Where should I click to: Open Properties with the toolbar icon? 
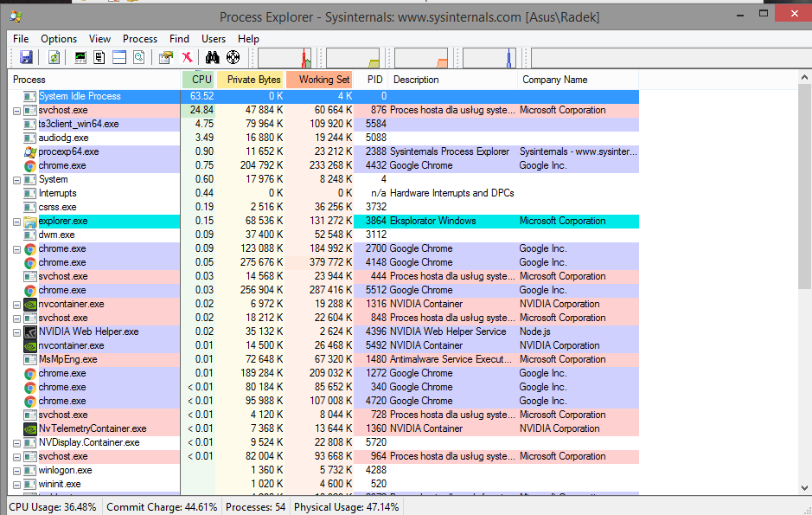tap(166, 57)
